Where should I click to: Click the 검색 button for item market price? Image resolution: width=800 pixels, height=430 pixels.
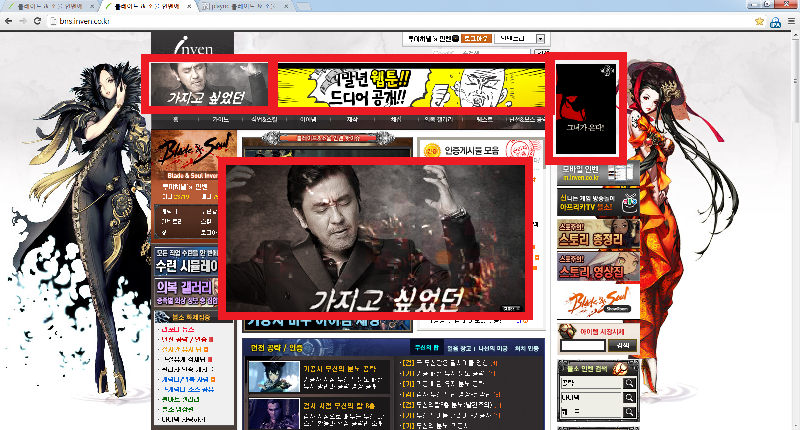click(622, 346)
